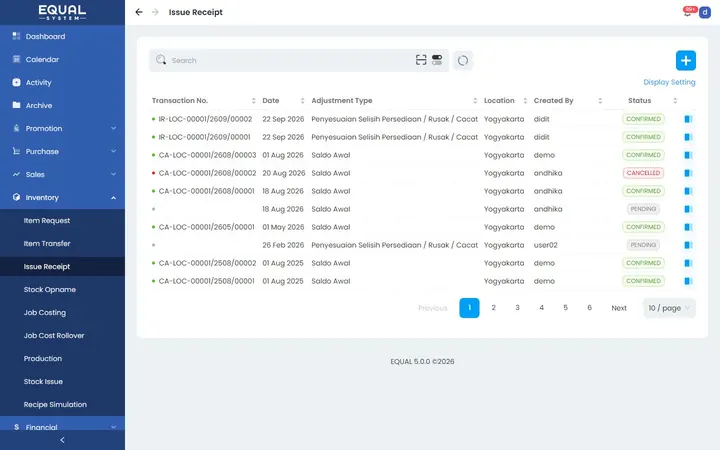Click the Financial dollar icon
The width and height of the screenshot is (720, 450).
(16, 427)
